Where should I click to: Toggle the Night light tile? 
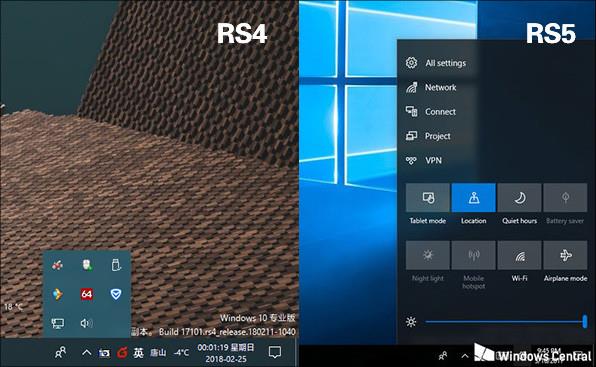428,255
